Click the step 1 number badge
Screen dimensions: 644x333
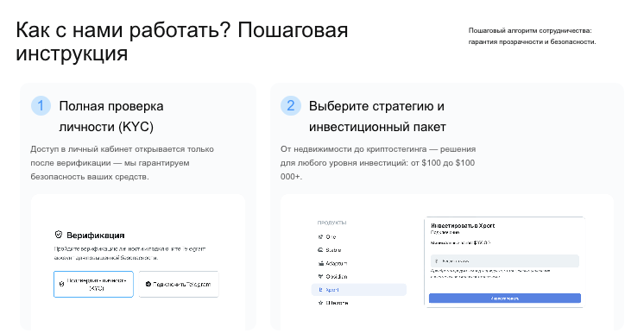coord(41,106)
